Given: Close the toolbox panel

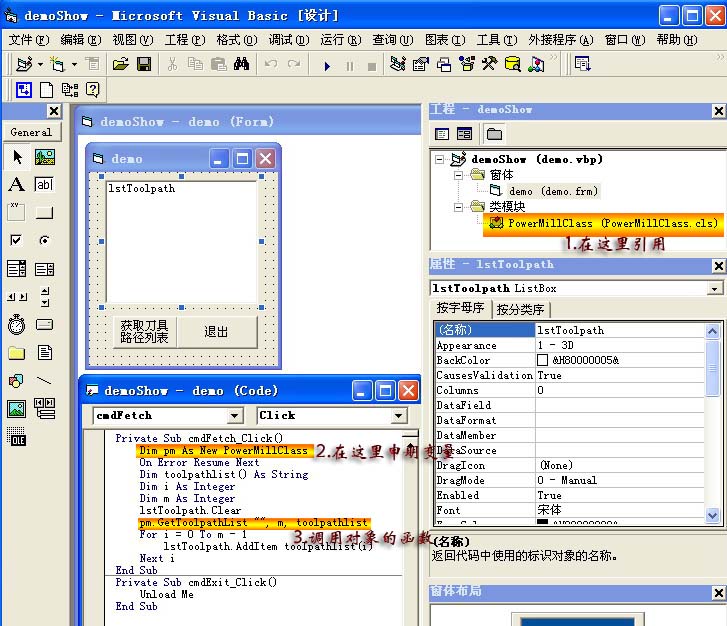Looking at the screenshot, I should click(x=54, y=111).
